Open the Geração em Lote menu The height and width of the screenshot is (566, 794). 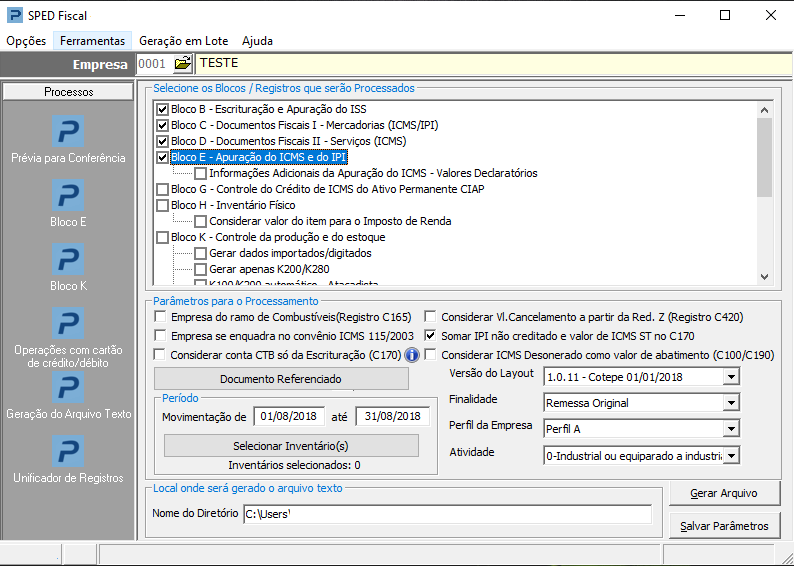pyautogui.click(x=183, y=41)
